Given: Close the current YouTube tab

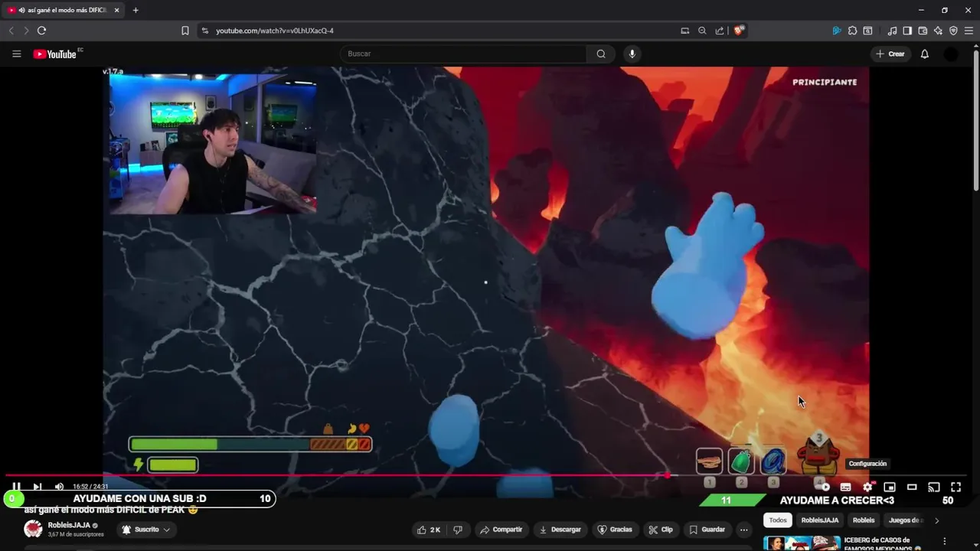Looking at the screenshot, I should coord(116,10).
